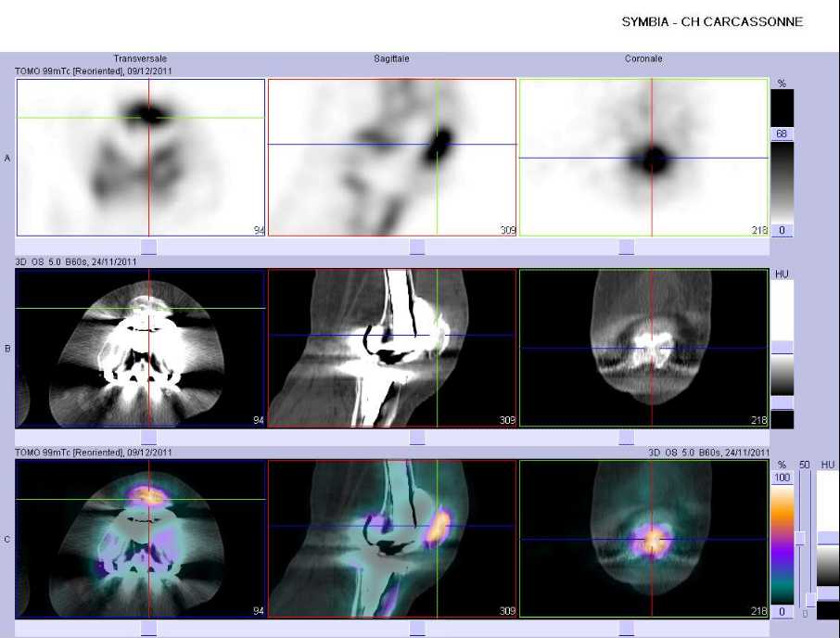
Task: Click the 0 lower threshold value in row A
Action: 782,230
